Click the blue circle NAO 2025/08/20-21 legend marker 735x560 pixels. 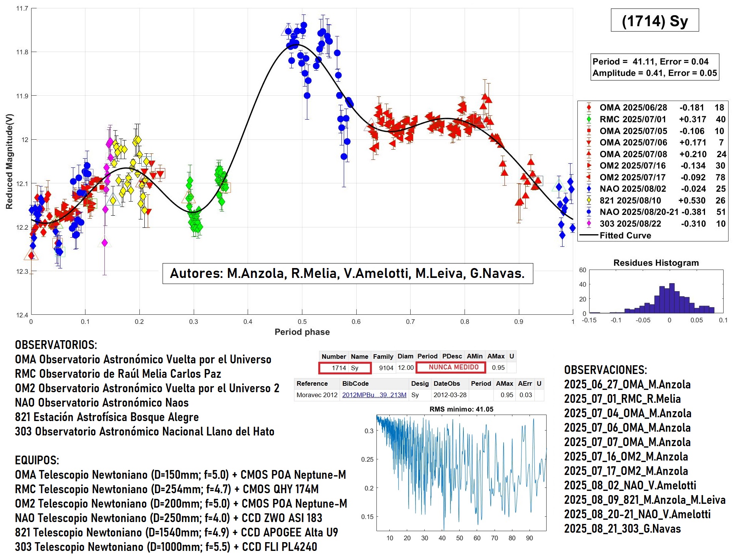(589, 212)
